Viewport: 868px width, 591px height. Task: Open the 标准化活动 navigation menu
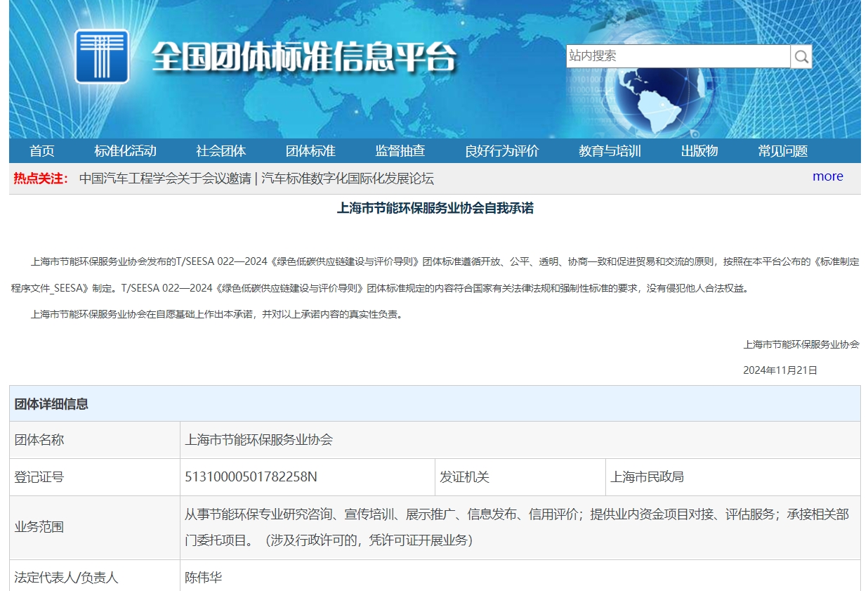coord(125,151)
